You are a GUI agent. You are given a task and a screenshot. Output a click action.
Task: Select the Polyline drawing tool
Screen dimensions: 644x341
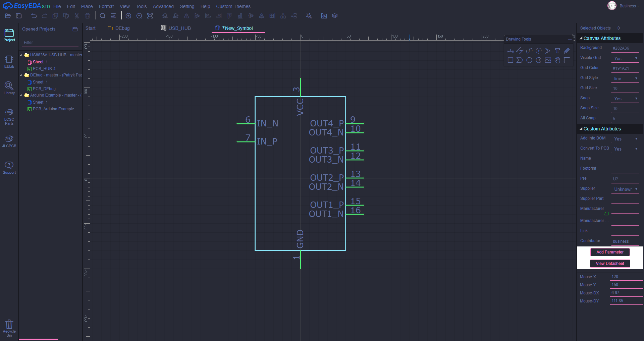point(520,51)
